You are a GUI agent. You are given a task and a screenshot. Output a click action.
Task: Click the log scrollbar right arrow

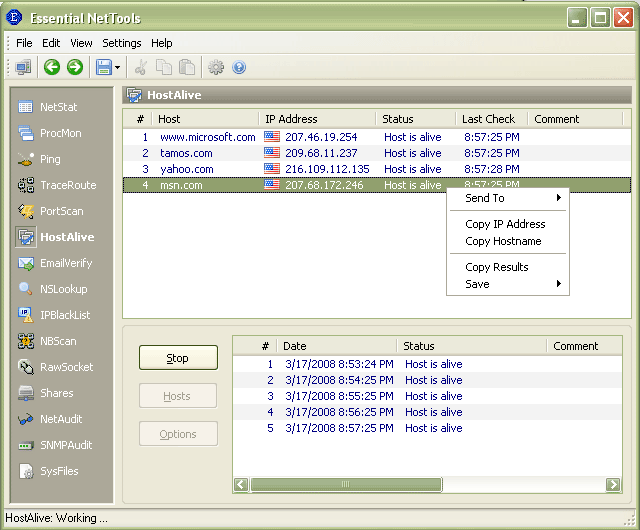coord(613,485)
